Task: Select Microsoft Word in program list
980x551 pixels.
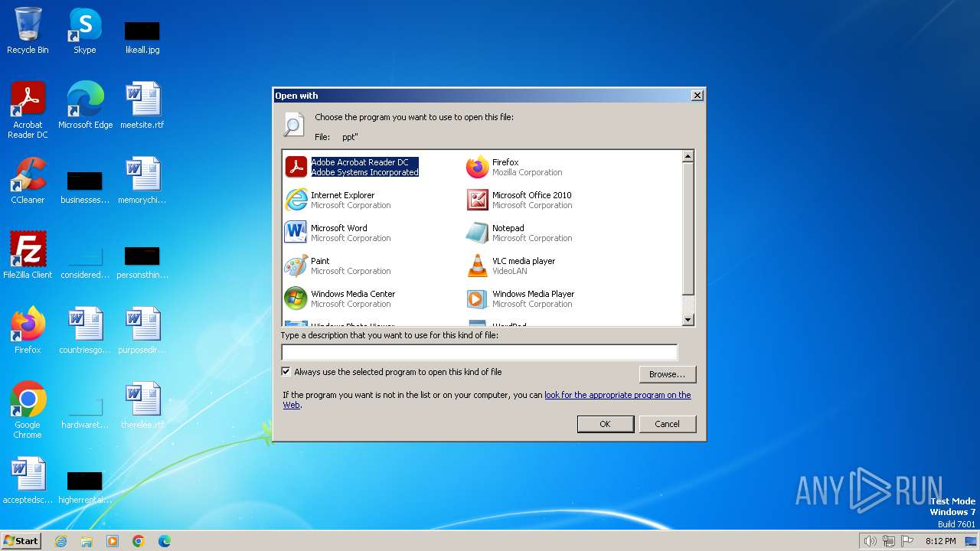Action: (338, 233)
